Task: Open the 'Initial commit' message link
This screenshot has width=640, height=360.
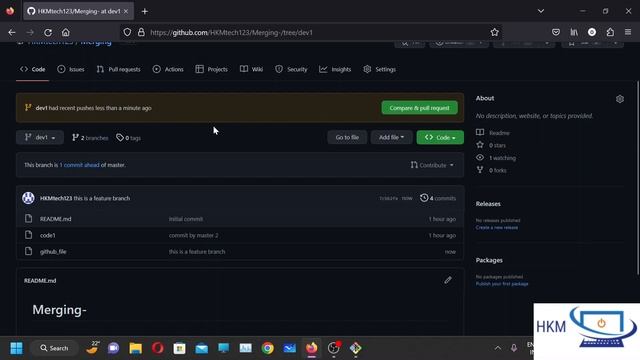Action: (186, 219)
